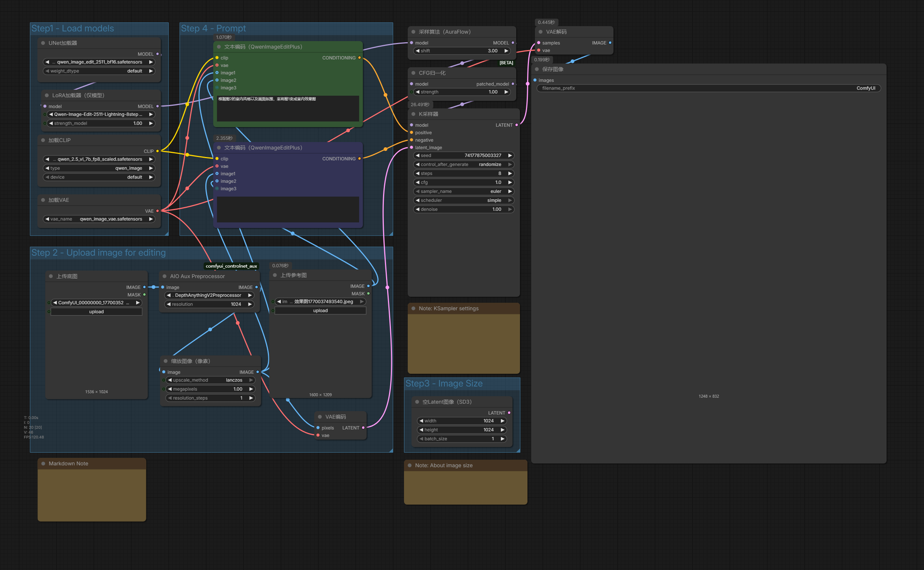924x570 pixels.
Task: Open the upscale_method lanczos dropdown
Action: click(211, 380)
